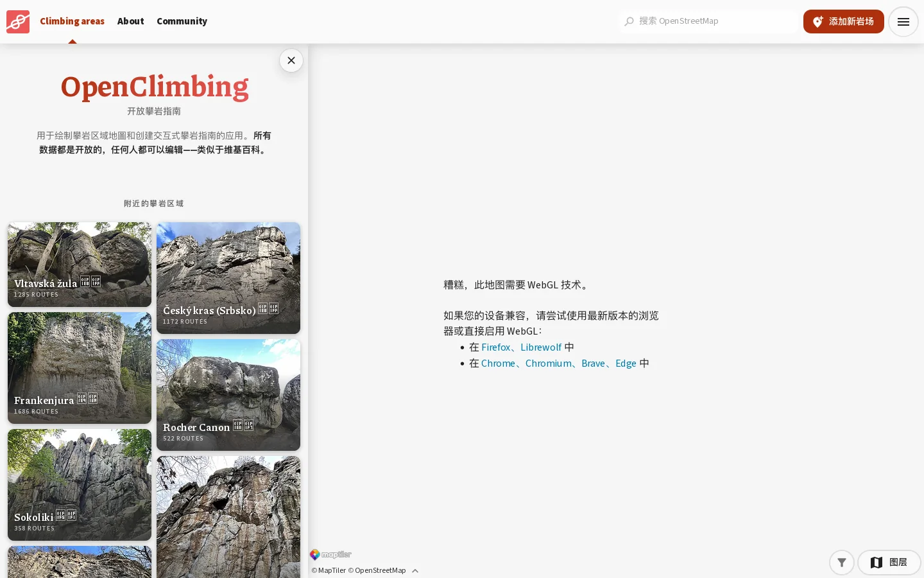
Task: Follow the Chrome WebGL help link
Action: tap(498, 363)
